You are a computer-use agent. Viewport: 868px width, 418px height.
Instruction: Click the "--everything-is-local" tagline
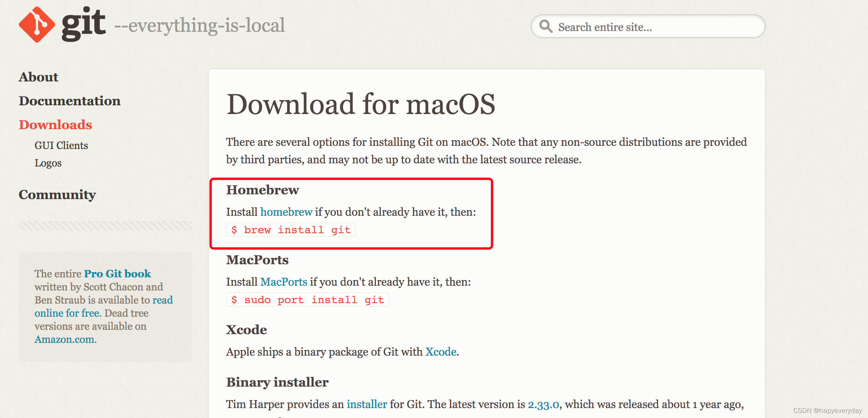tap(200, 25)
